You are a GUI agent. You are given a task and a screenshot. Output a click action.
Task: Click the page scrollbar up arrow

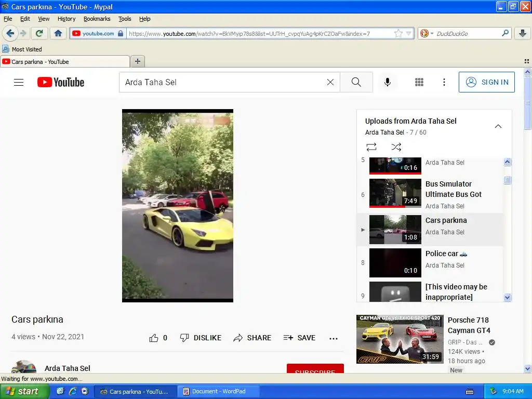coord(527,72)
